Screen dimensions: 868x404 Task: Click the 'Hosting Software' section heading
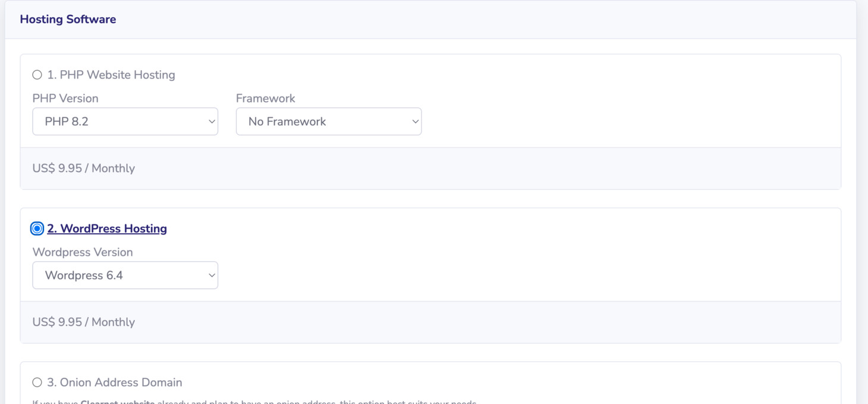pyautogui.click(x=68, y=19)
